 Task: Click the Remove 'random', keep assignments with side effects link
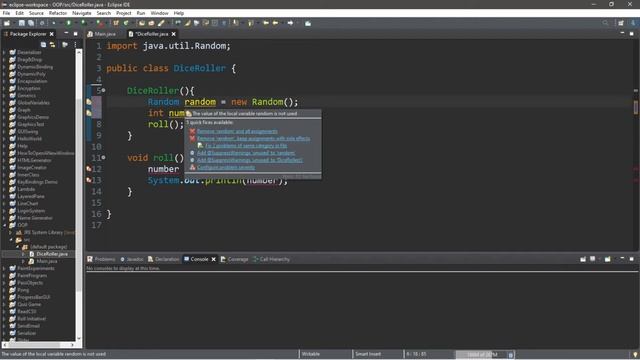(x=253, y=138)
